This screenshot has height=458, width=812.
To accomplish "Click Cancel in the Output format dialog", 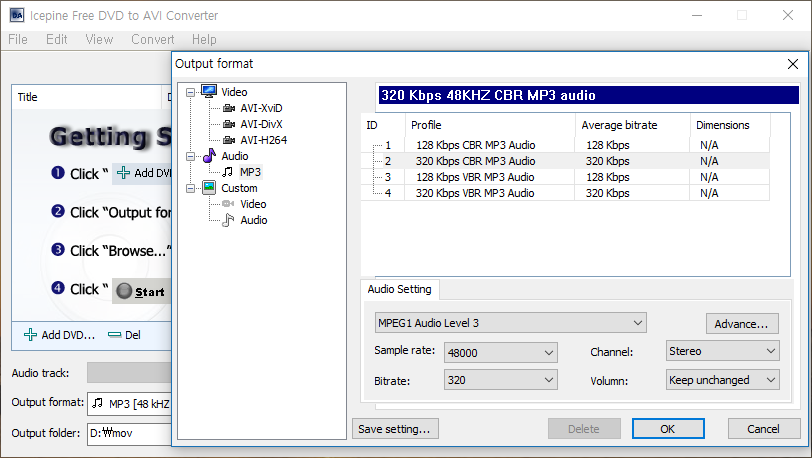I will tap(763, 429).
